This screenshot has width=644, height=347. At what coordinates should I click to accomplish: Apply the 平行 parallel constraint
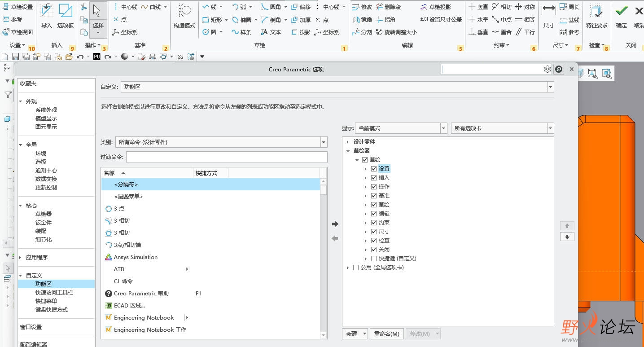pyautogui.click(x=525, y=32)
